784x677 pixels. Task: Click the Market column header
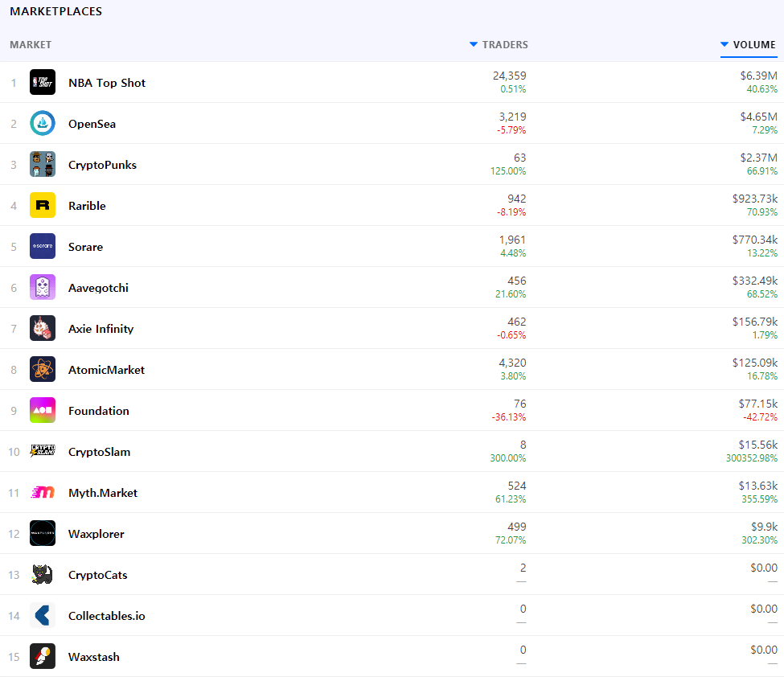point(31,45)
